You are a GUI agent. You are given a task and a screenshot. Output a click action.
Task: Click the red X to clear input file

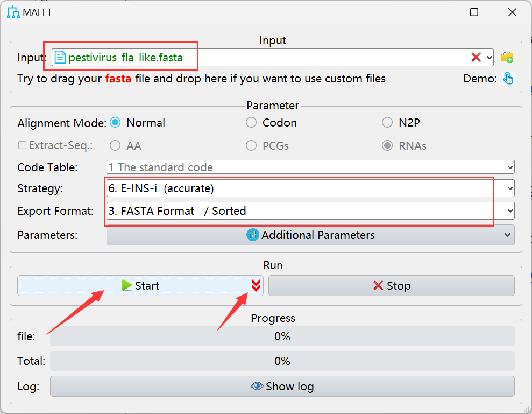pyautogui.click(x=476, y=57)
